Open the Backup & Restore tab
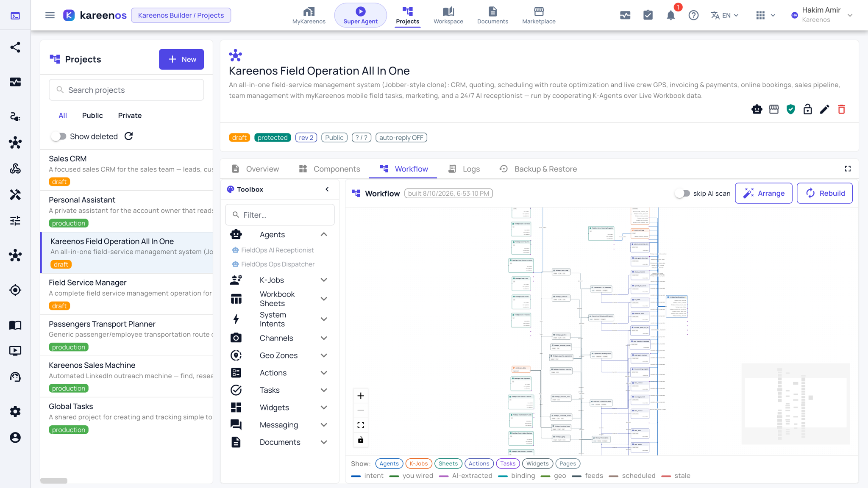 (x=538, y=169)
